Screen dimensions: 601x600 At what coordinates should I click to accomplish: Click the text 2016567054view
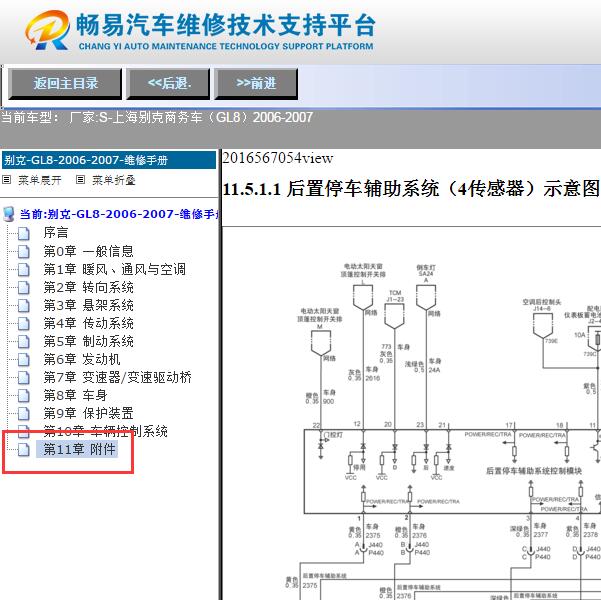[278, 158]
